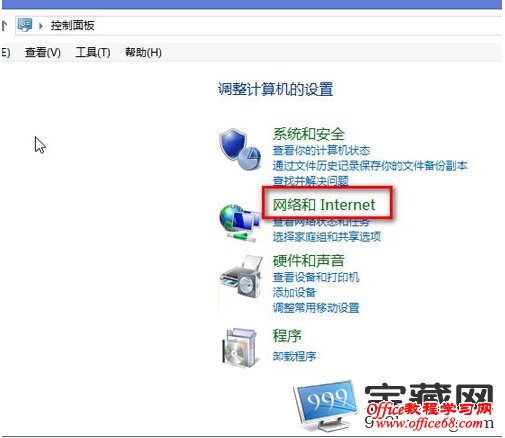The image size is (505, 438).
Task: Open the 工具(T) menu
Action: coord(93,52)
